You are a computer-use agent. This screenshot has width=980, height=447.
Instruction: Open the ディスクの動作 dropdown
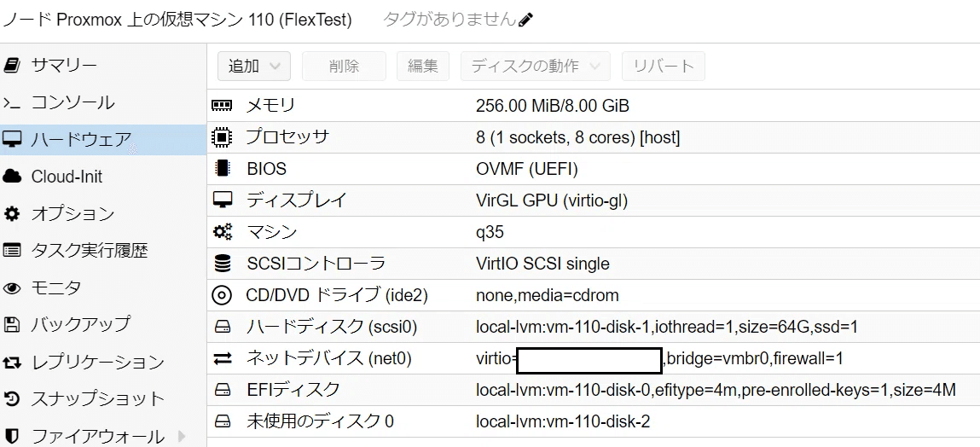click(535, 66)
